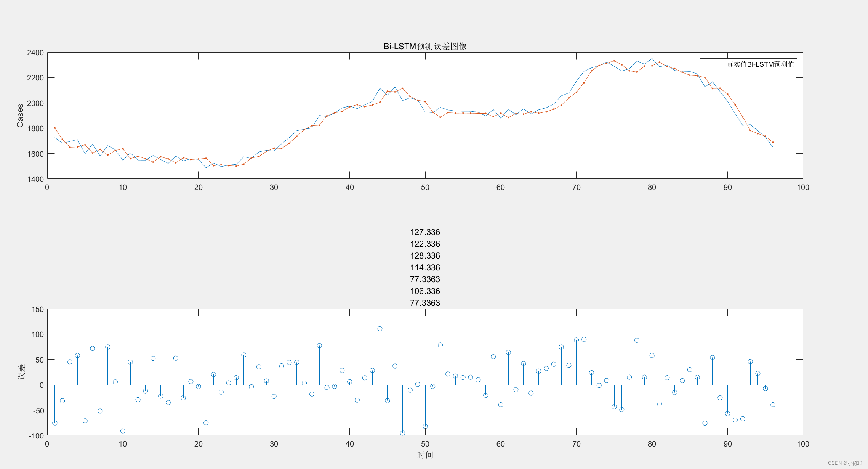Click the 误差 y-axis label
Screen dimensions: 868x469
coord(21,372)
